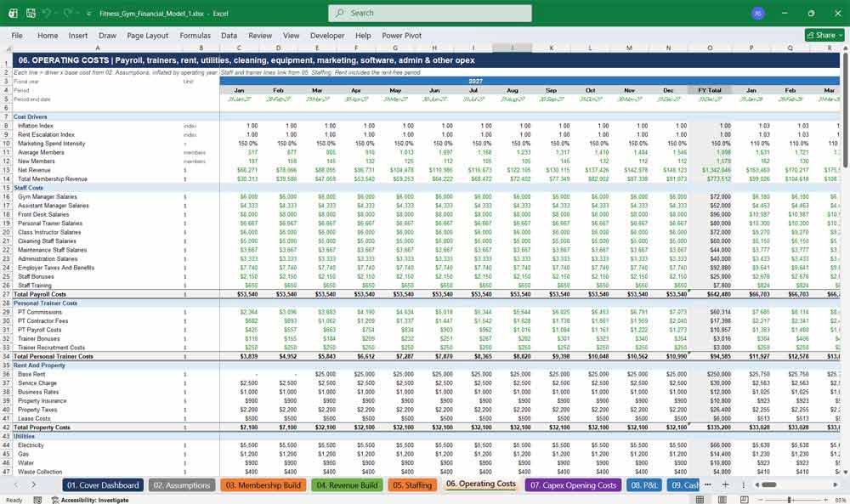850x504 pixels.
Task: Add a new sheet with plus icon
Action: tap(725, 485)
